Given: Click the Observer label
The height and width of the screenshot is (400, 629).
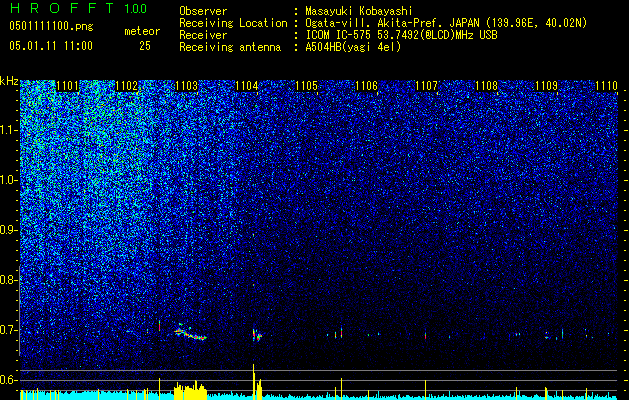Looking at the screenshot, I should 203,11.
